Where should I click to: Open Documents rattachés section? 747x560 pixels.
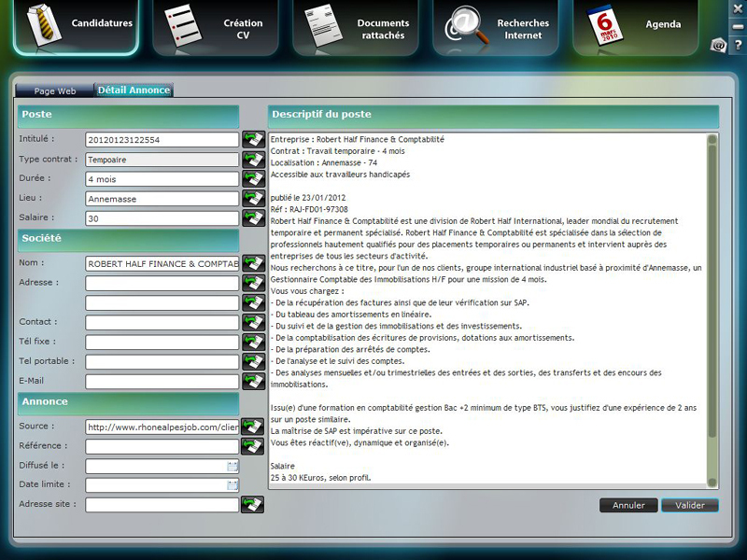pos(356,27)
